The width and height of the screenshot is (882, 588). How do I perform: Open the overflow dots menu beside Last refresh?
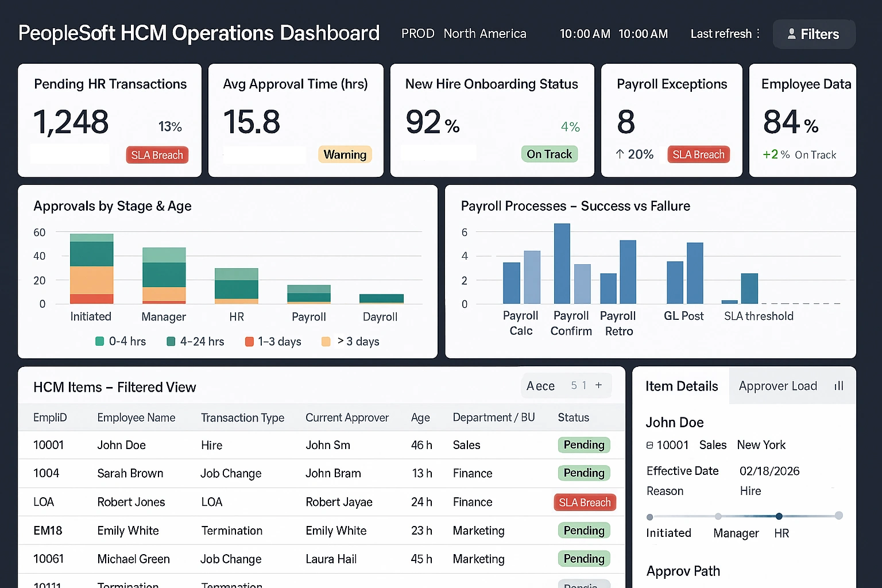[x=760, y=34]
